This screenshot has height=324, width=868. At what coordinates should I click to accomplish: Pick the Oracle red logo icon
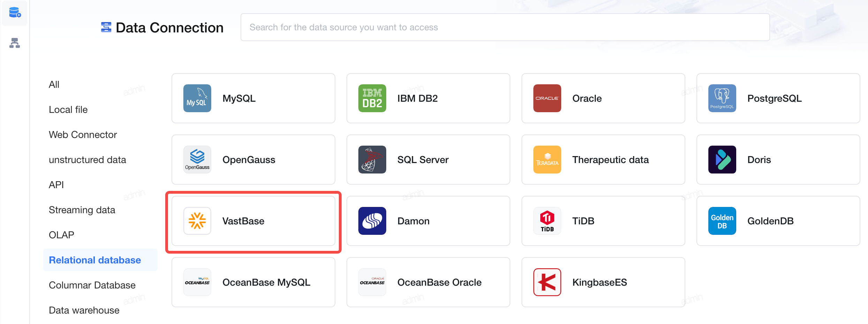pos(547,98)
